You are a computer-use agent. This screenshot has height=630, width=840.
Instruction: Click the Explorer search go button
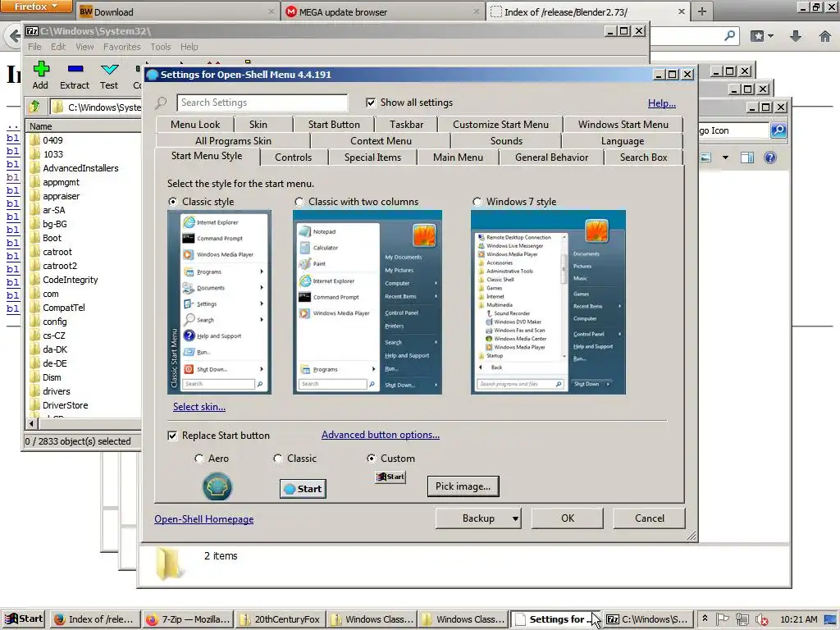(778, 130)
